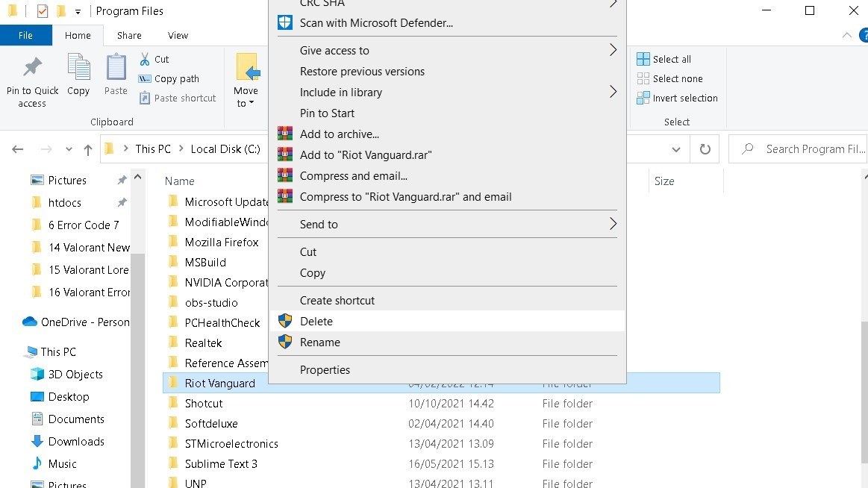Click the Pin to Quick access icon
The width and height of the screenshot is (868, 488).
coord(32,67)
